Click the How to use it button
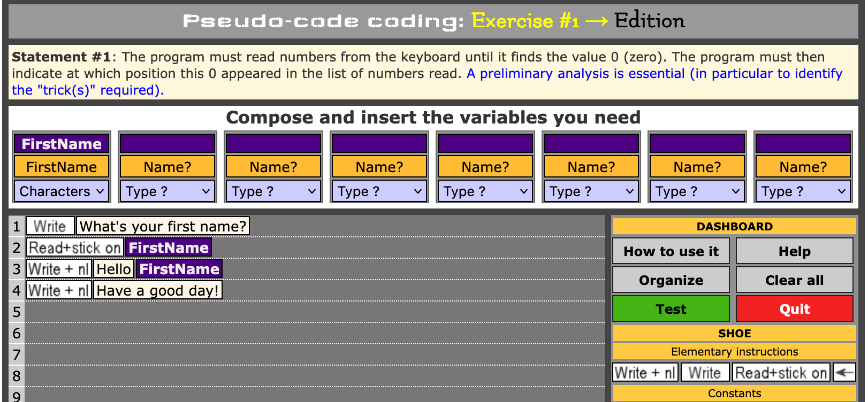This screenshot has height=402, width=868. [x=671, y=251]
